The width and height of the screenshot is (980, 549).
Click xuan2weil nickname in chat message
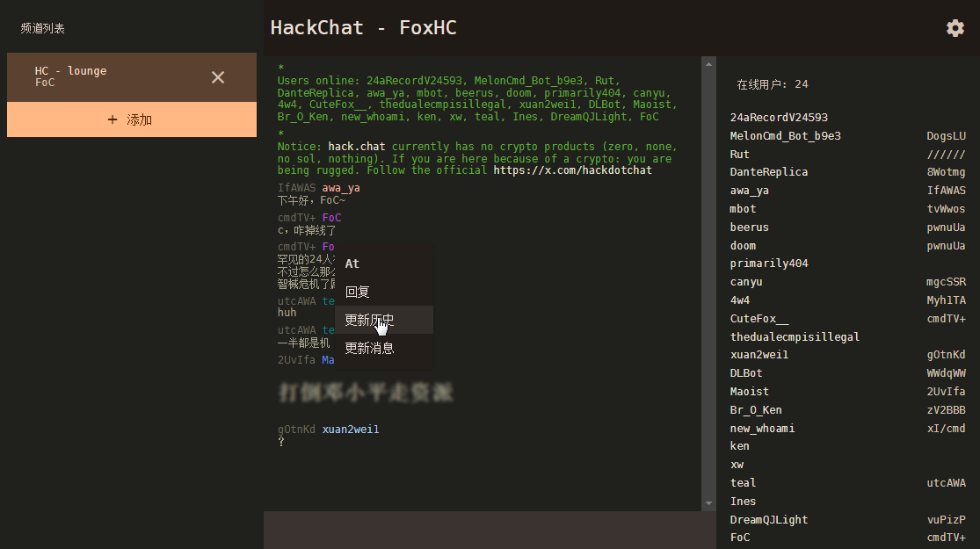[x=350, y=430]
